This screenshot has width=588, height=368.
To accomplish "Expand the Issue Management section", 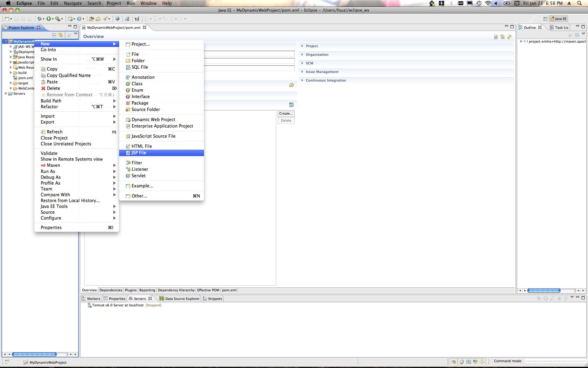I will 302,72.
